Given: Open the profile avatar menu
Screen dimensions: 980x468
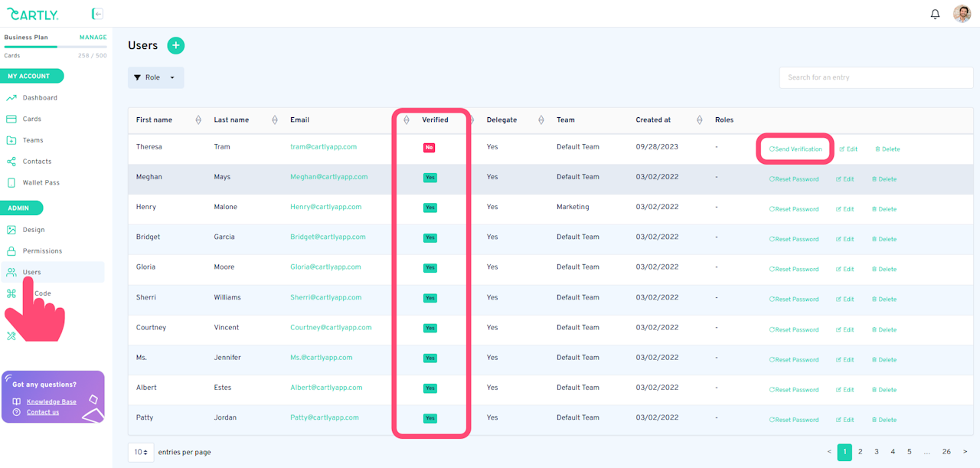Looking at the screenshot, I should point(962,14).
